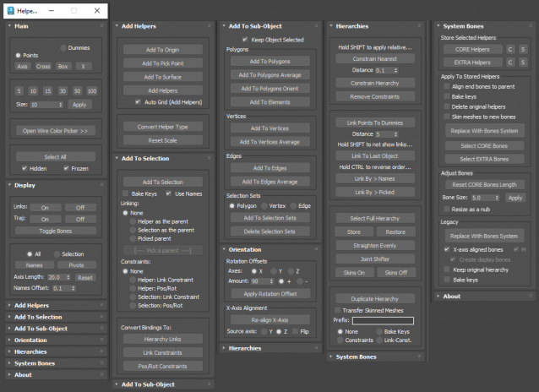Select Helper: Link Constraint option
The image size is (539, 392).
(133, 280)
